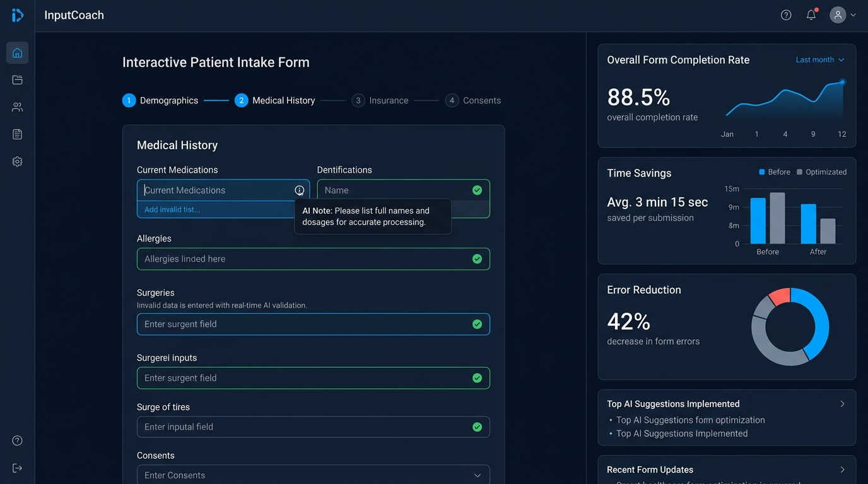
Task: Select the Forms folder icon in sidebar
Action: 17,80
